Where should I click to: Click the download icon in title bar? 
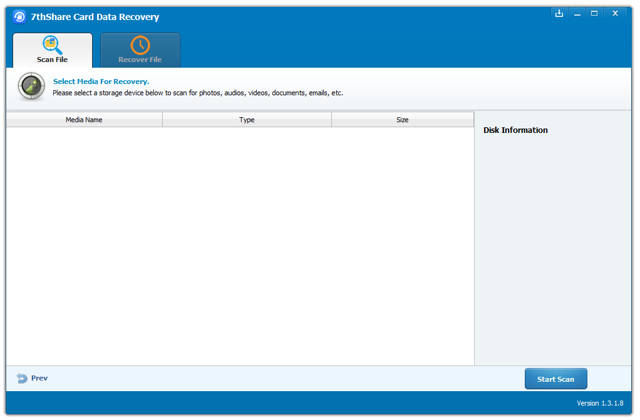(559, 13)
